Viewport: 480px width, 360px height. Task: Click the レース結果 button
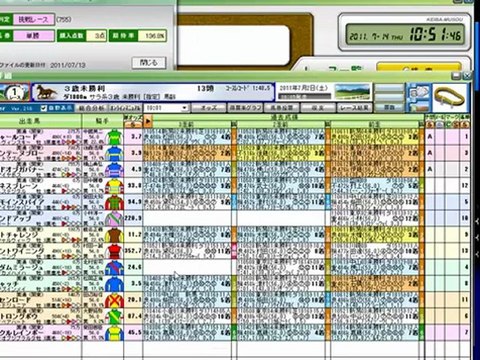tap(354, 108)
